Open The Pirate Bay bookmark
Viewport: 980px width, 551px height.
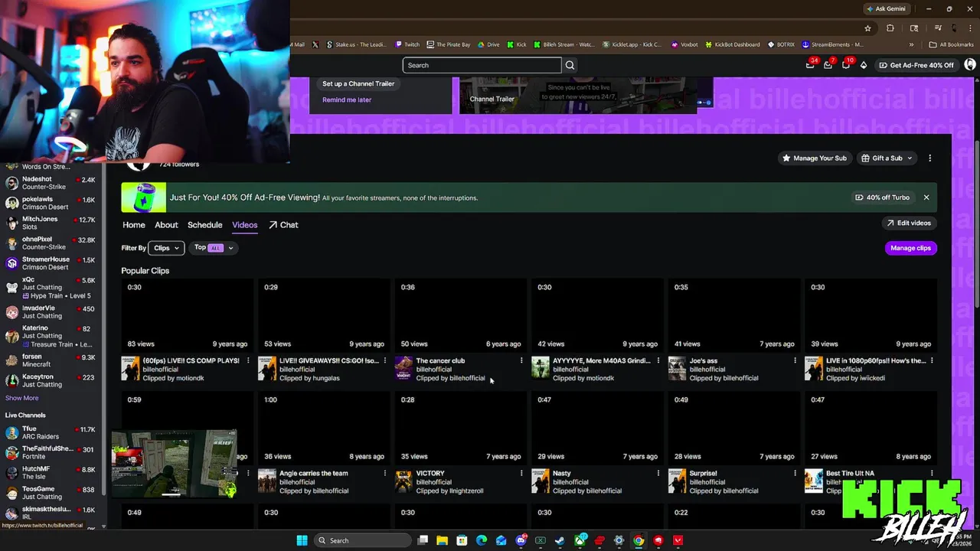click(449, 44)
